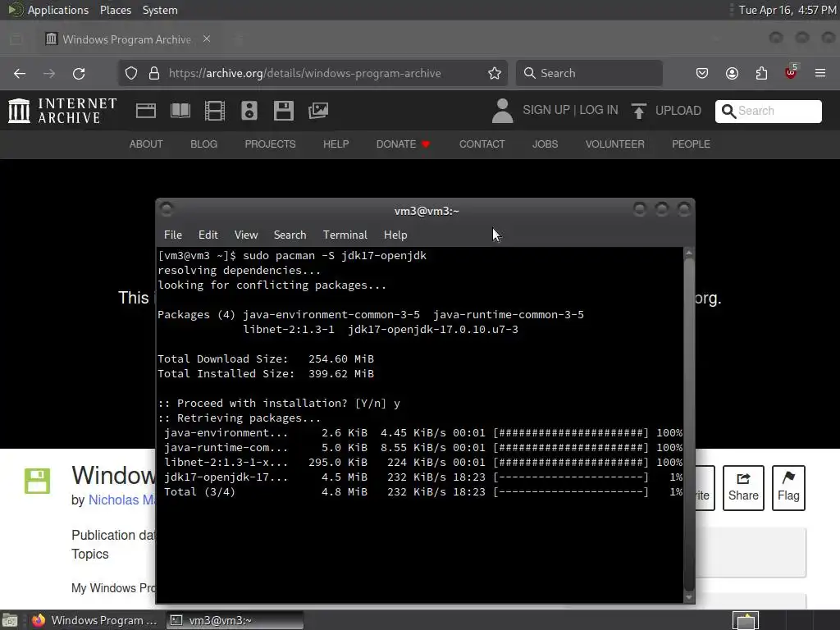
Task: Click the jdk17-openjdk download progress line
Action: (422, 477)
